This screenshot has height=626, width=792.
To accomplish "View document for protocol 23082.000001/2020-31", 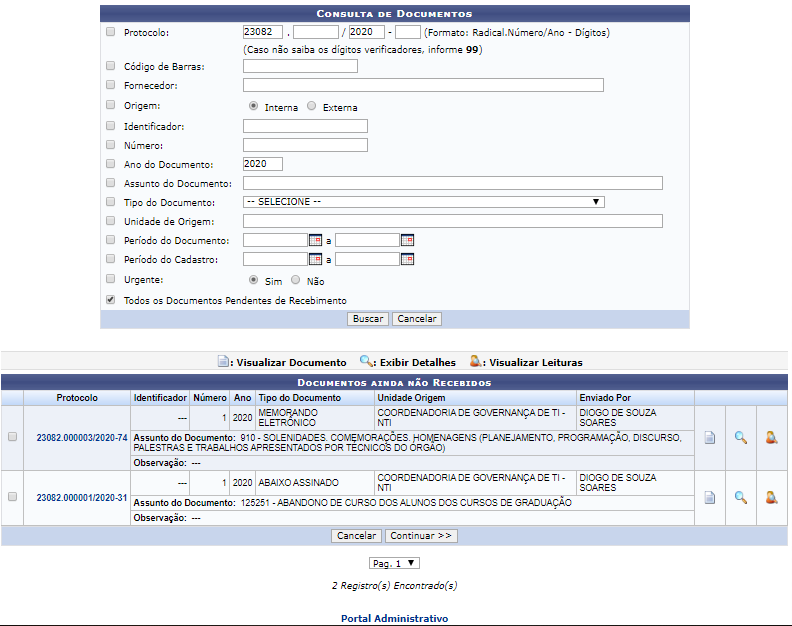I will (710, 498).
